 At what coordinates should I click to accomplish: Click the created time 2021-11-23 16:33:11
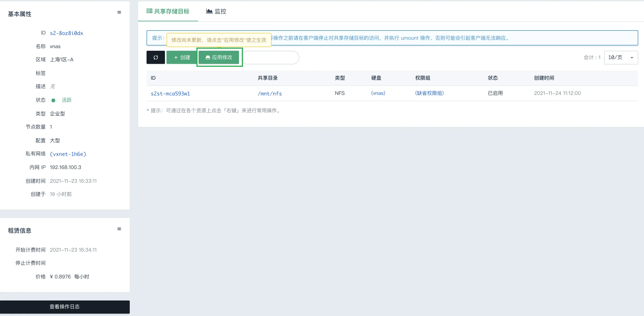click(73, 181)
